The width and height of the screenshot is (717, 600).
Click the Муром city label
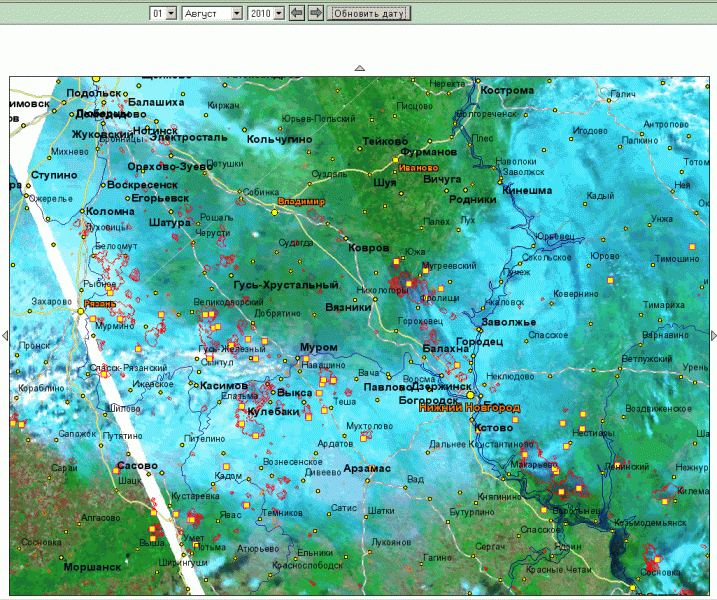click(319, 348)
